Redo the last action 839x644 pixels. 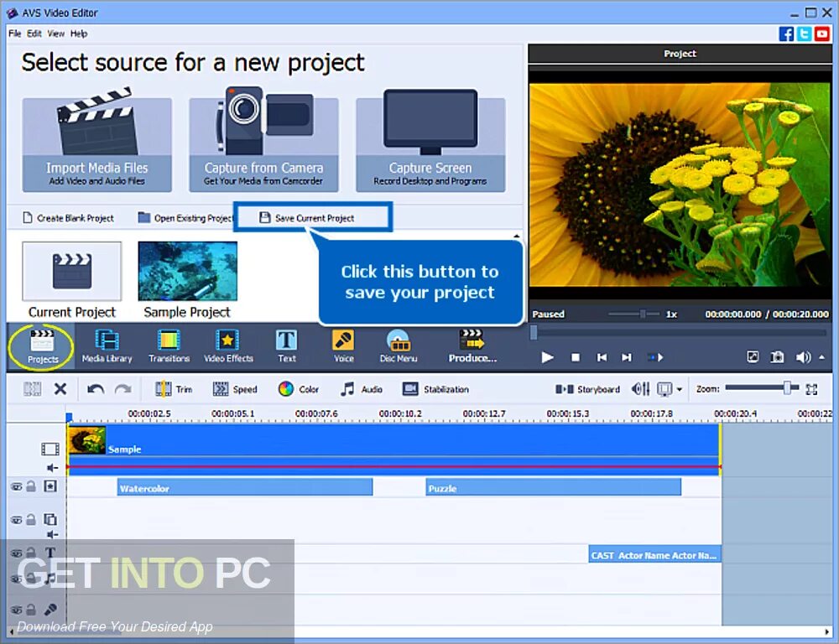tap(123, 389)
